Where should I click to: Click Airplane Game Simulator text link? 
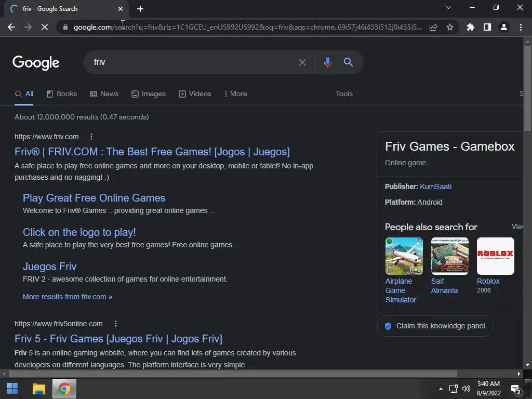click(401, 291)
